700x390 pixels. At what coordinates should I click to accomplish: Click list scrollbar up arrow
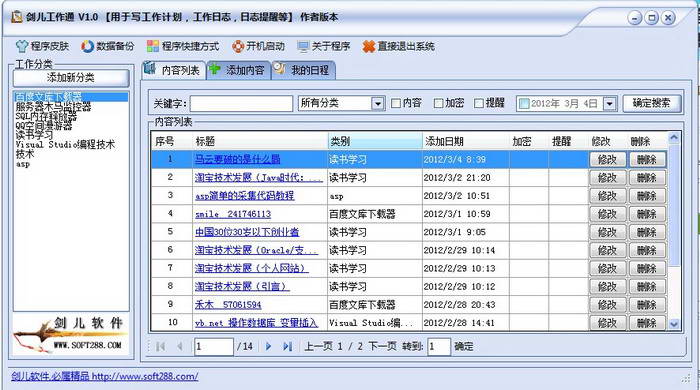click(674, 137)
